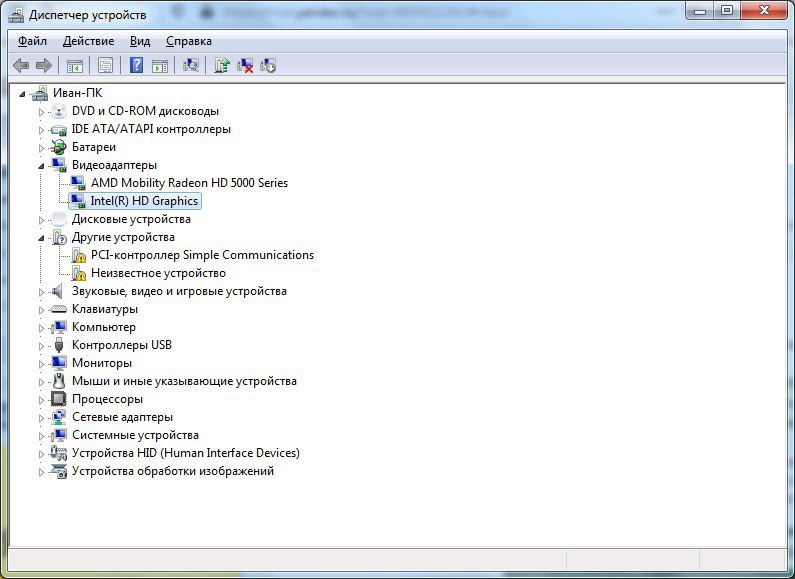Click the Сетевые адаптеры network icon
This screenshot has width=795, height=579.
[x=59, y=417]
